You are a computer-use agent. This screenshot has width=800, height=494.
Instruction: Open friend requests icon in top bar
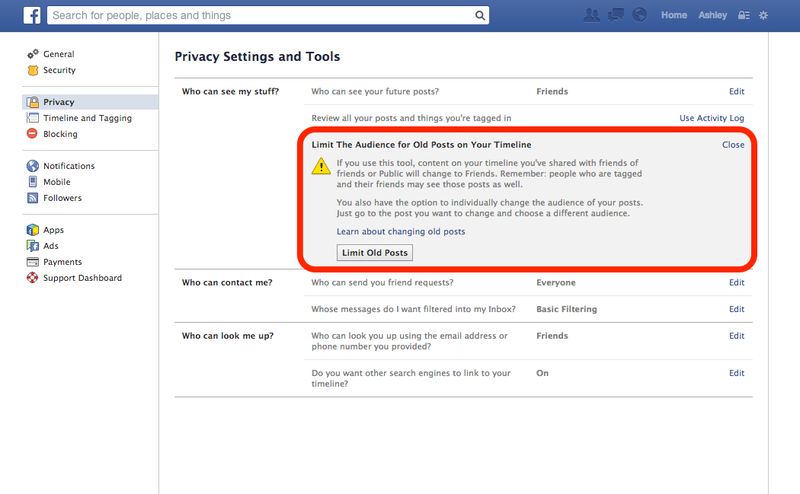pos(591,15)
